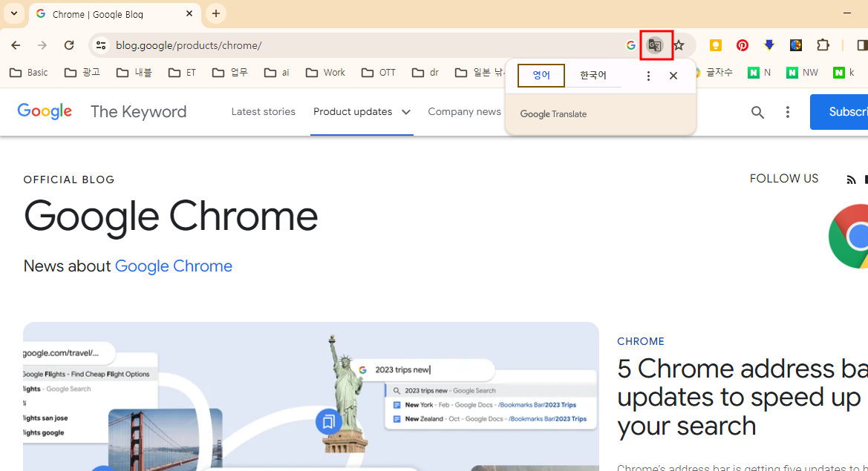Open the 내블 bookmarks folder
The image size is (868, 471).
(x=134, y=73)
